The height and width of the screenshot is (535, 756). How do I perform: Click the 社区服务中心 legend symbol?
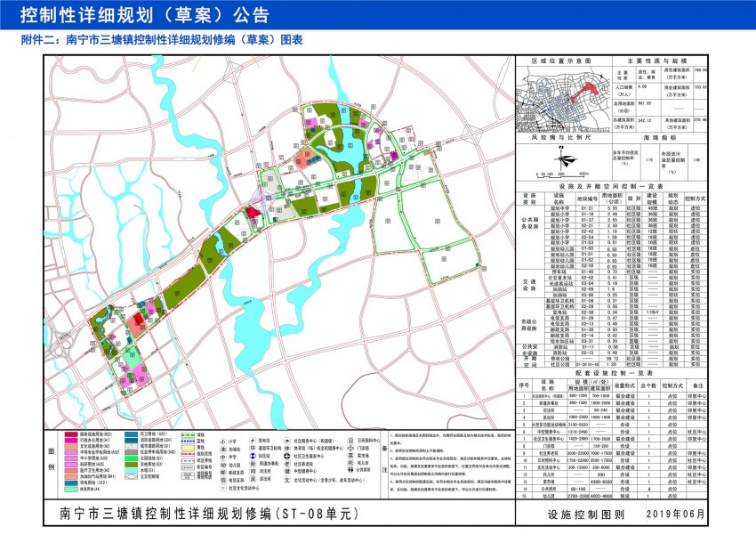[x=287, y=441]
